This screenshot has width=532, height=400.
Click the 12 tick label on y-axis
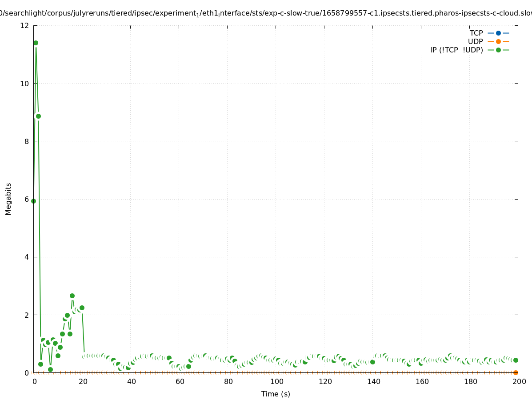click(x=24, y=26)
